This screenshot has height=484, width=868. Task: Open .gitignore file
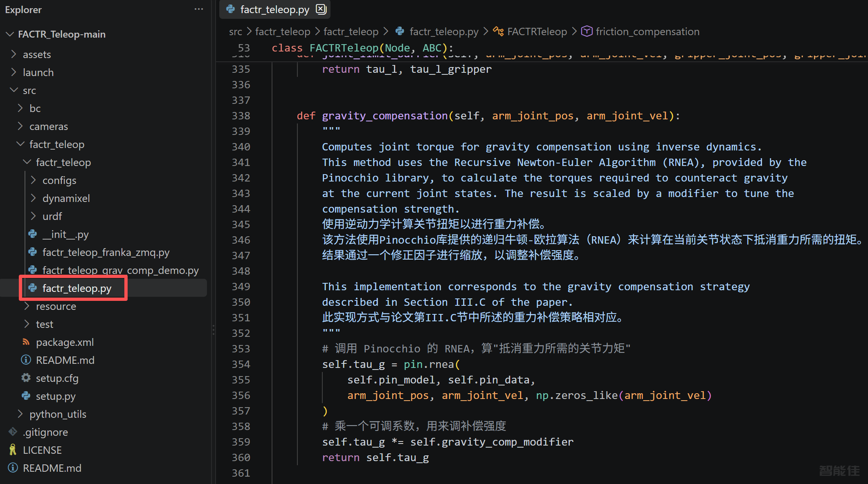[x=45, y=432]
